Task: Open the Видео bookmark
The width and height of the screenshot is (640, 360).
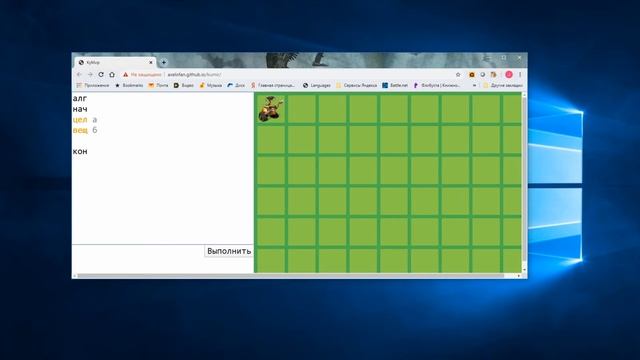Action: coord(184,85)
